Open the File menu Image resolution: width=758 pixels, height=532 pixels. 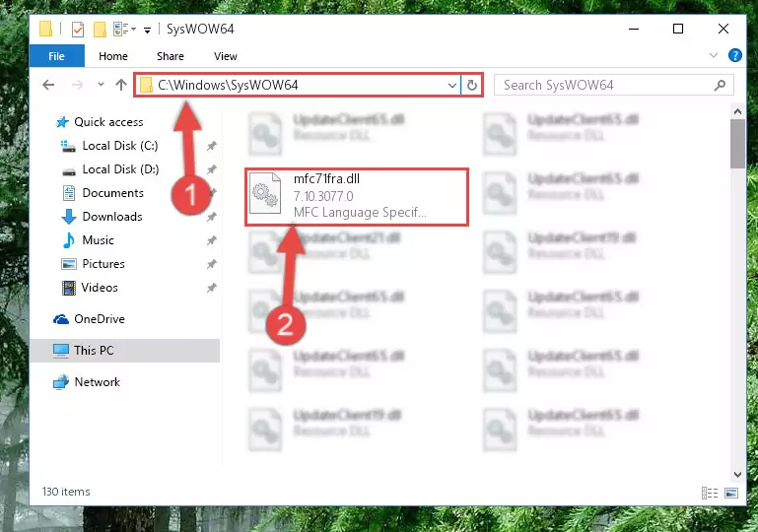click(56, 56)
